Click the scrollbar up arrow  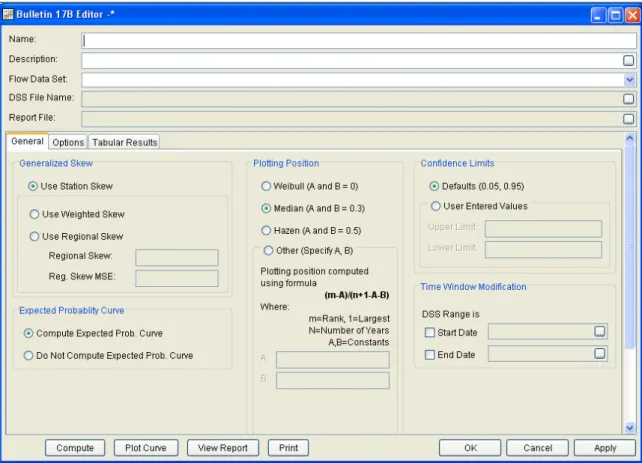(630, 138)
